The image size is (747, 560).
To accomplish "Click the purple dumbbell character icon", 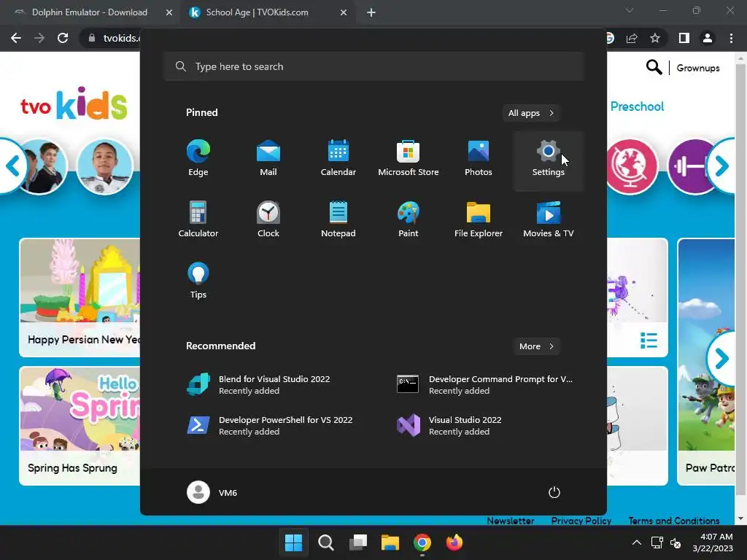I will 689,166.
